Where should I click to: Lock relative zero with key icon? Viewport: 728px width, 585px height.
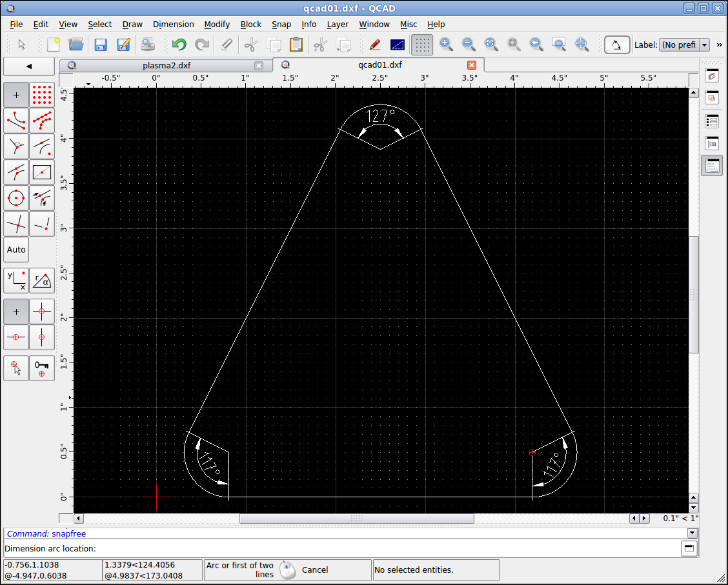click(x=42, y=368)
